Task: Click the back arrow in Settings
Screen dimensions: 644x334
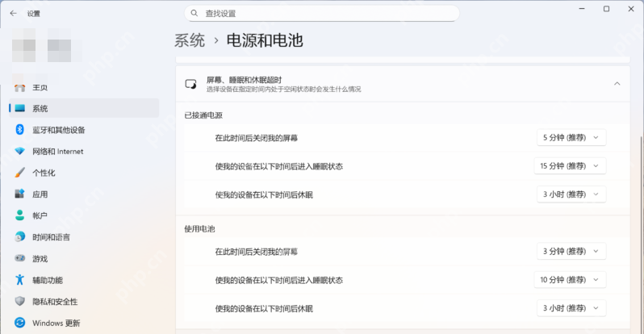Action: coord(13,14)
